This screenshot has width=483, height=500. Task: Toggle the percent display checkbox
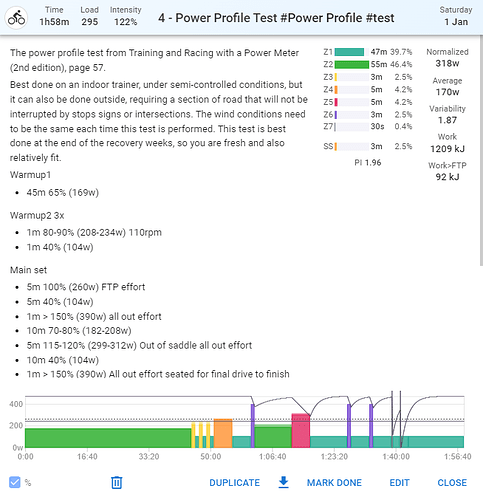coord(15,482)
